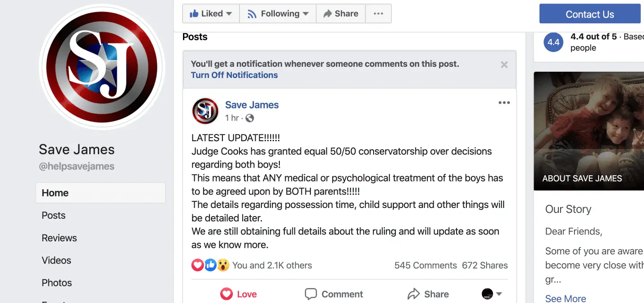Toggle the Love reaction on the post
Image resolution: width=644 pixels, height=303 pixels.
pyautogui.click(x=239, y=294)
